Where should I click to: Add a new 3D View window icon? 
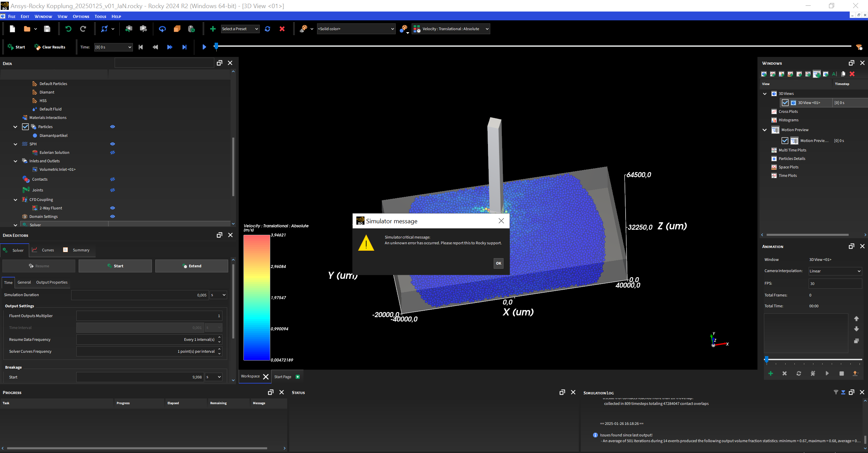point(764,74)
